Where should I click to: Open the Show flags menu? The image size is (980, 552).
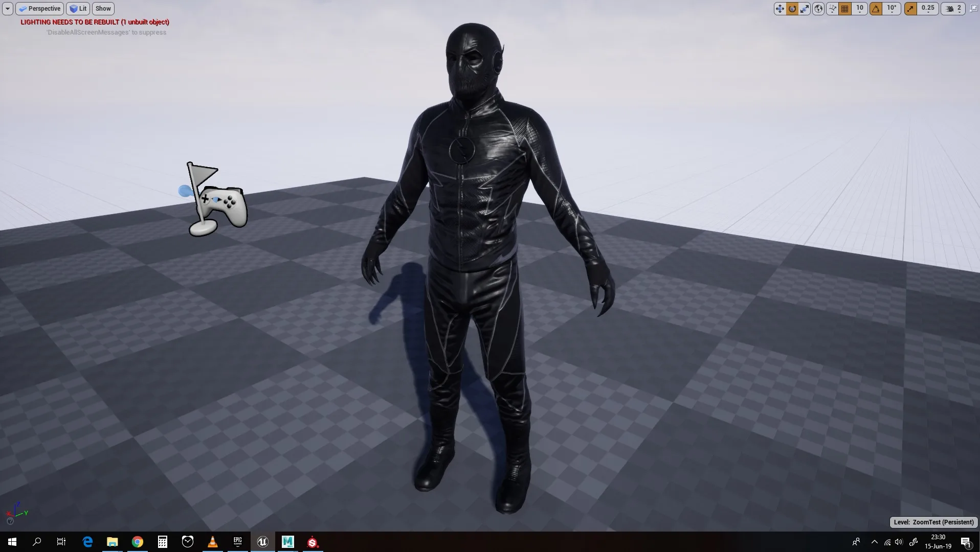pos(103,8)
